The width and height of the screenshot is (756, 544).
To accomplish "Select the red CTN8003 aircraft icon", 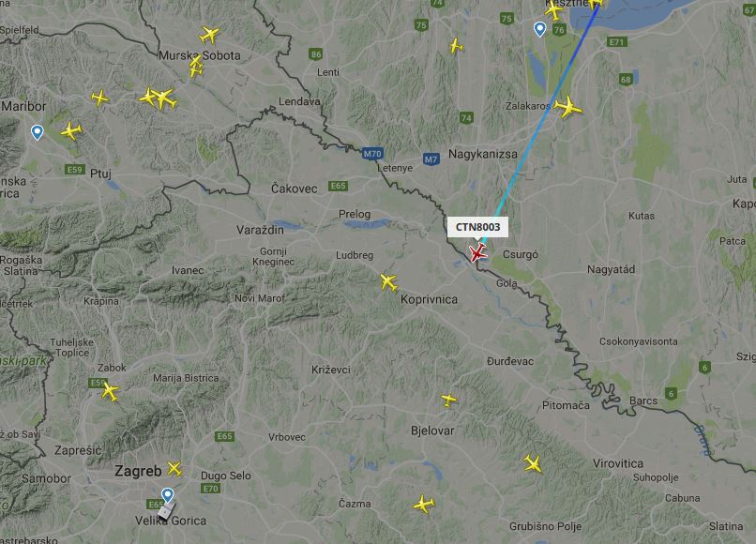I will coord(477,252).
